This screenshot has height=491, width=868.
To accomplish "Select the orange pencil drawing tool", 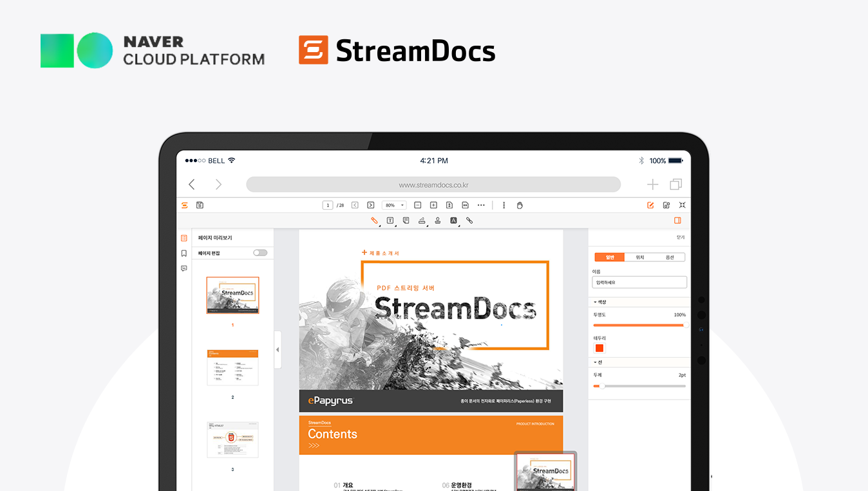I will click(x=374, y=221).
